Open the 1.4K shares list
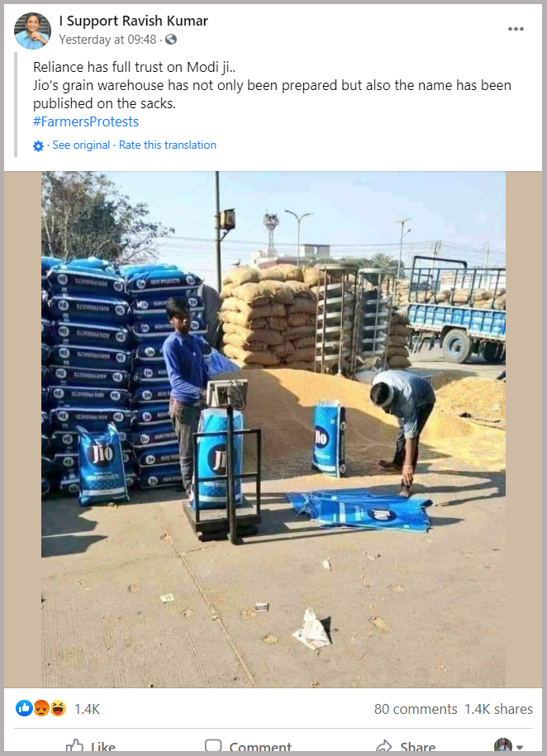547x756 pixels. click(498, 709)
